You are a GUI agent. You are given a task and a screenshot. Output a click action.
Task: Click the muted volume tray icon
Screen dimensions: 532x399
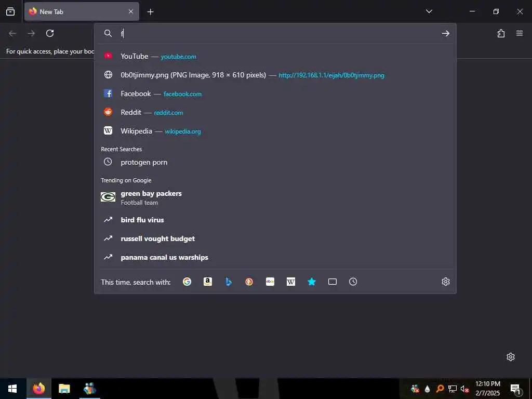pos(464,389)
